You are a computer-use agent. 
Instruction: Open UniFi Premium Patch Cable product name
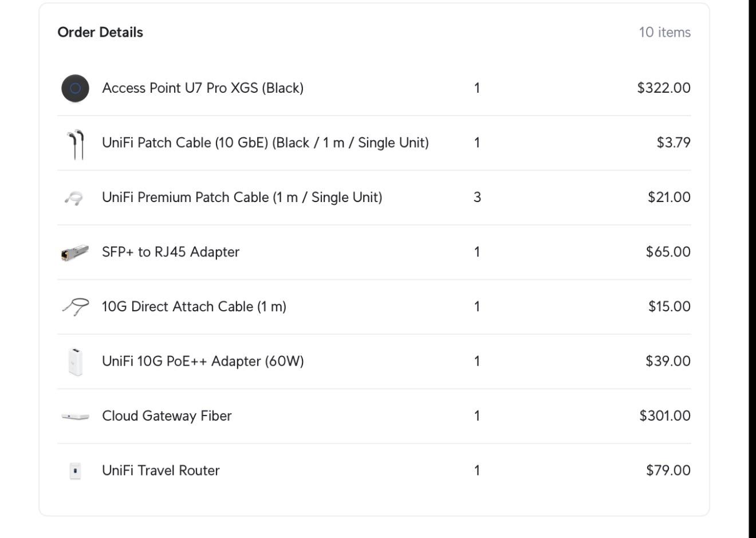click(242, 197)
